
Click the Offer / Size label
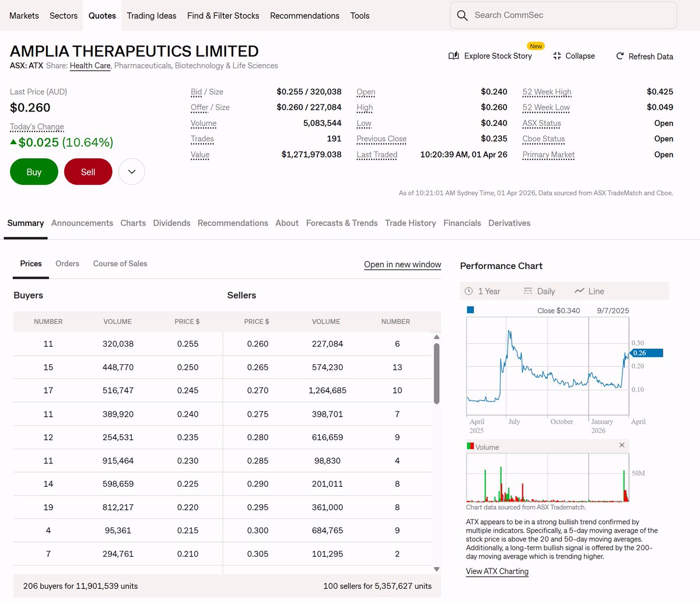pyautogui.click(x=210, y=107)
